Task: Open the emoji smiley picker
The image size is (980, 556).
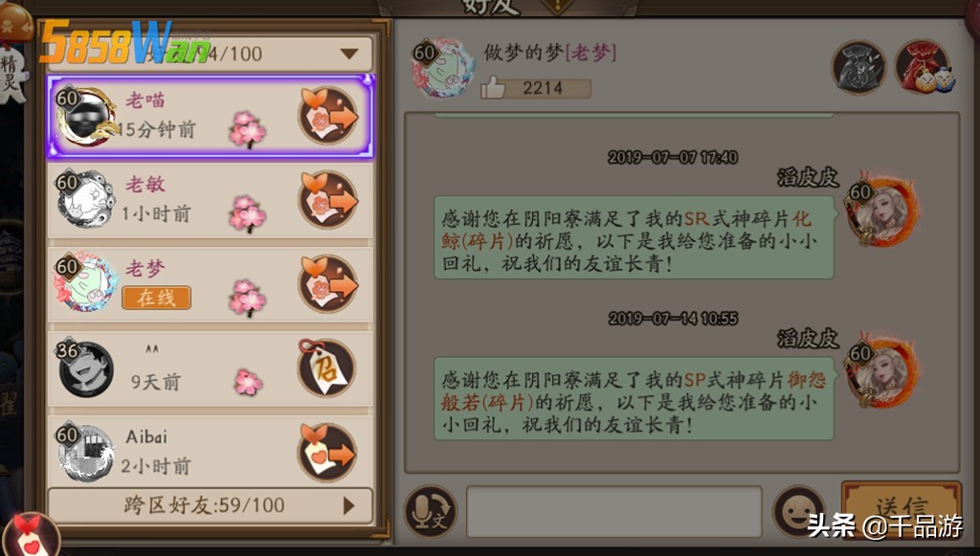Action: tap(799, 512)
